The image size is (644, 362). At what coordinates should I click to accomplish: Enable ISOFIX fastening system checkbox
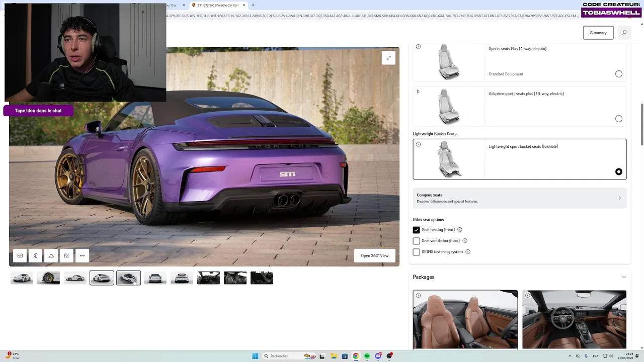tap(416, 252)
